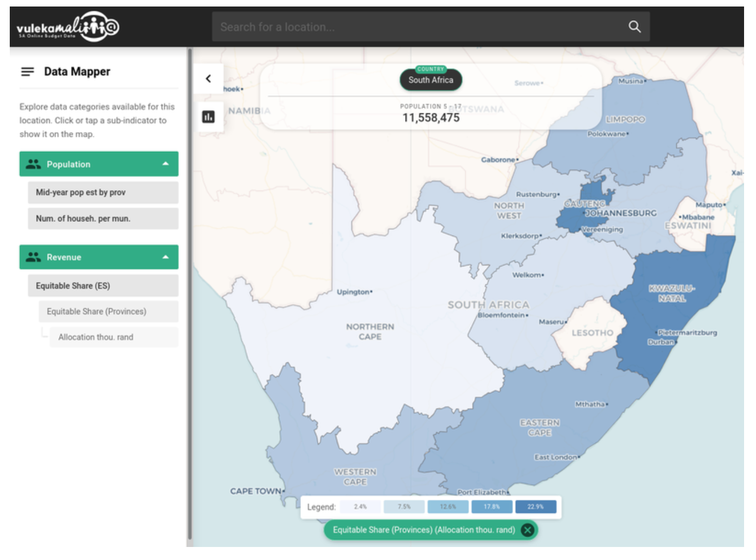756x560 pixels.
Task: Click the Population group people icon
Action: 33,164
